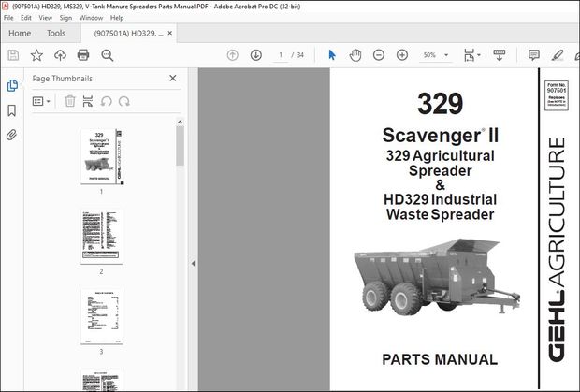Go to previous page arrow

(x=232, y=55)
